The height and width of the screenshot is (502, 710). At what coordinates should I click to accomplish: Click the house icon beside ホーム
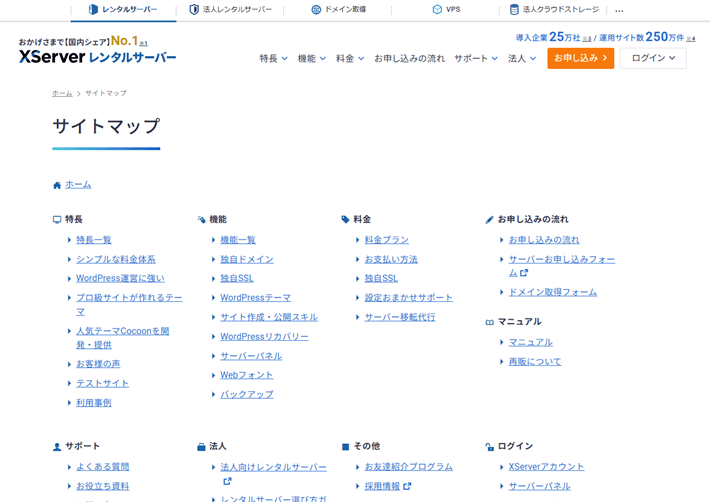tap(57, 185)
